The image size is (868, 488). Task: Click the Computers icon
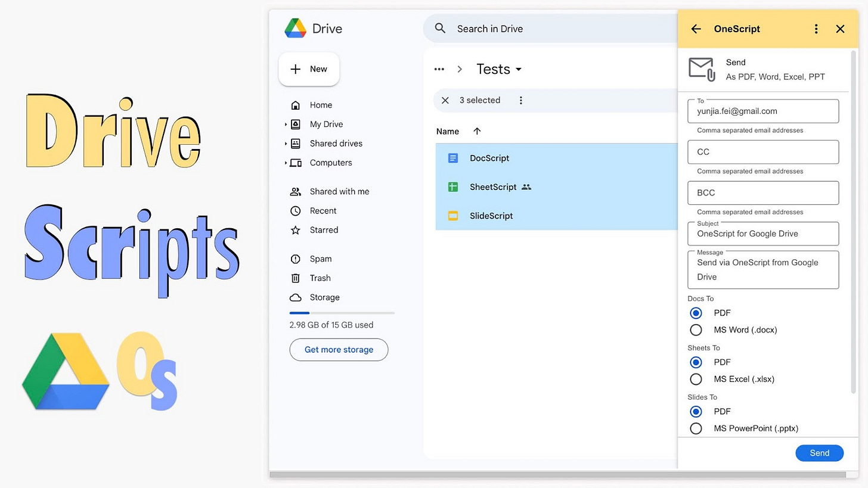tap(295, 163)
